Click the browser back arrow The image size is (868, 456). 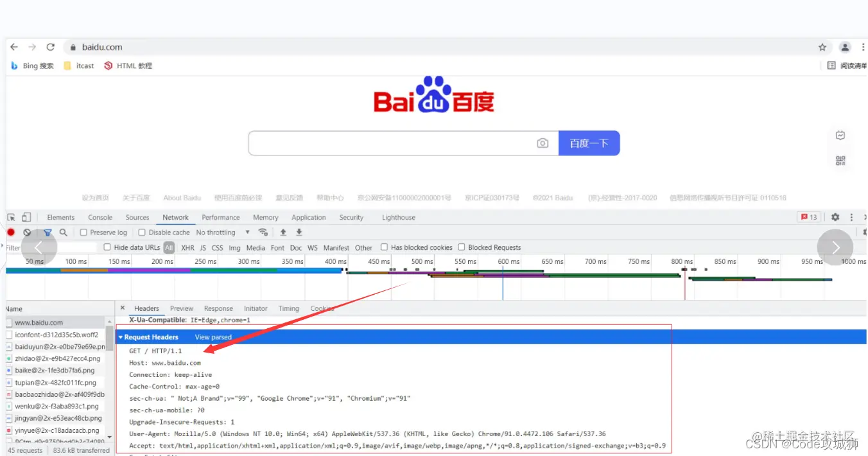point(14,47)
